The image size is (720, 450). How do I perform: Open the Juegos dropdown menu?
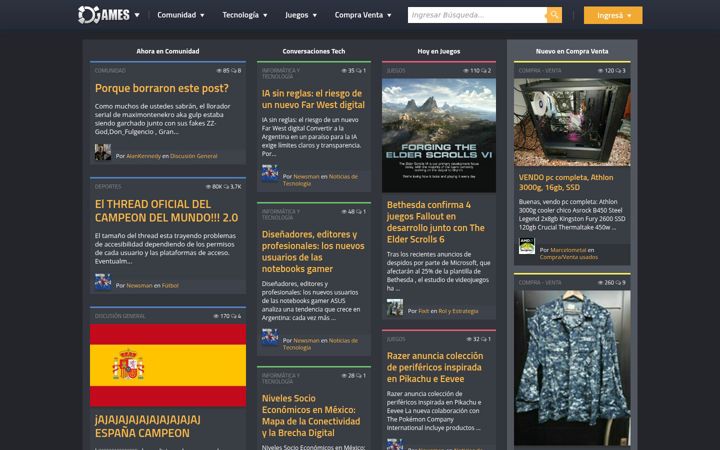click(x=301, y=15)
